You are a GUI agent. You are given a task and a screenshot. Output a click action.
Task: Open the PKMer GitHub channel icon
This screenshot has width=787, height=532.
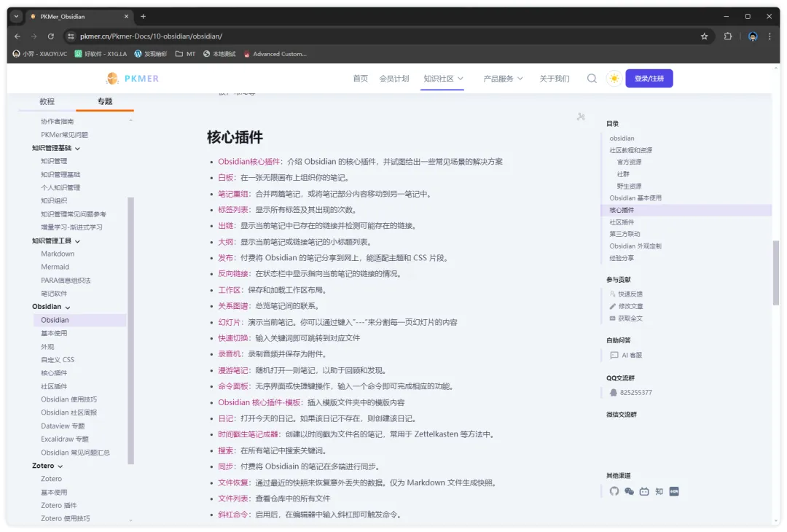pyautogui.click(x=614, y=491)
